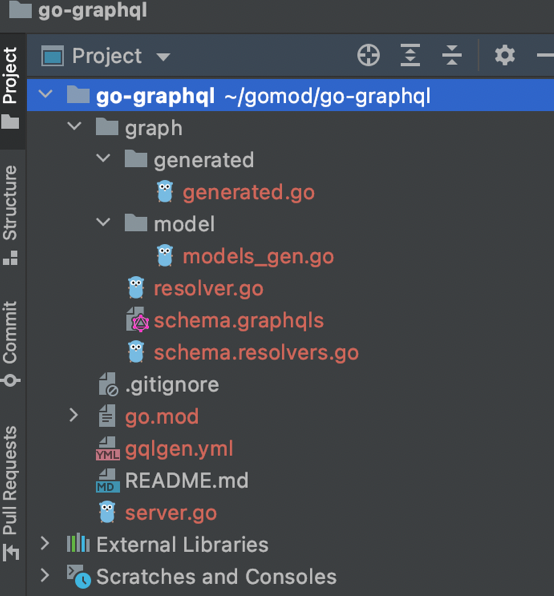Switch to the Structure tool window tab

10,215
